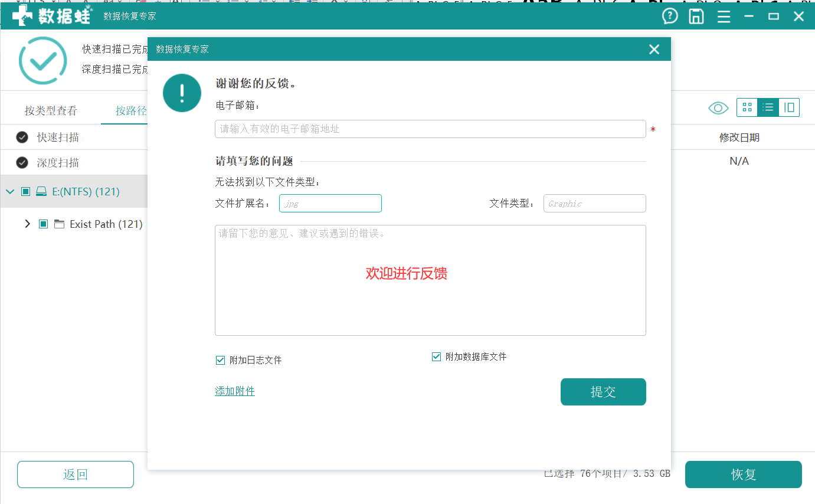815x504 pixels.
Task: Switch to the dual-pane preview view
Action: click(x=789, y=107)
